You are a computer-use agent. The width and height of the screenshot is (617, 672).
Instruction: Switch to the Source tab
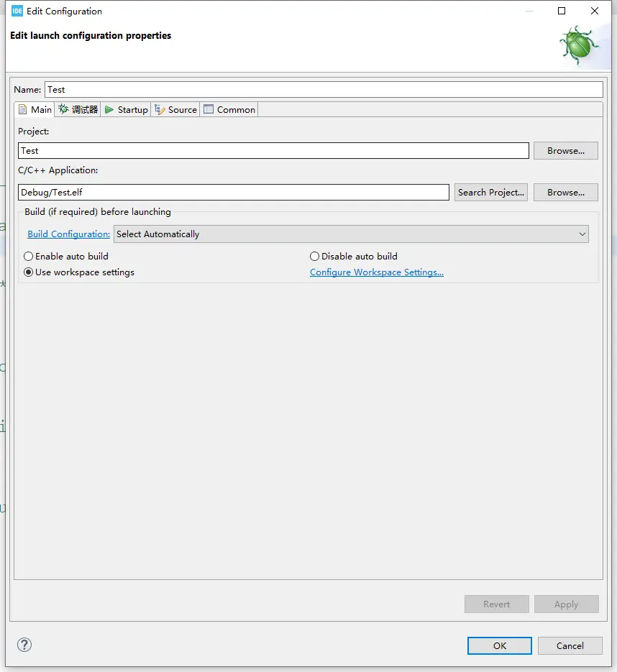[175, 110]
